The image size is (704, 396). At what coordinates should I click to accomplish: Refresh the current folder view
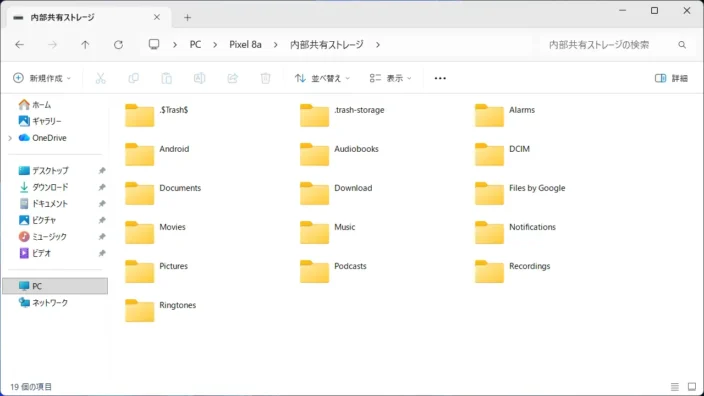(x=118, y=44)
